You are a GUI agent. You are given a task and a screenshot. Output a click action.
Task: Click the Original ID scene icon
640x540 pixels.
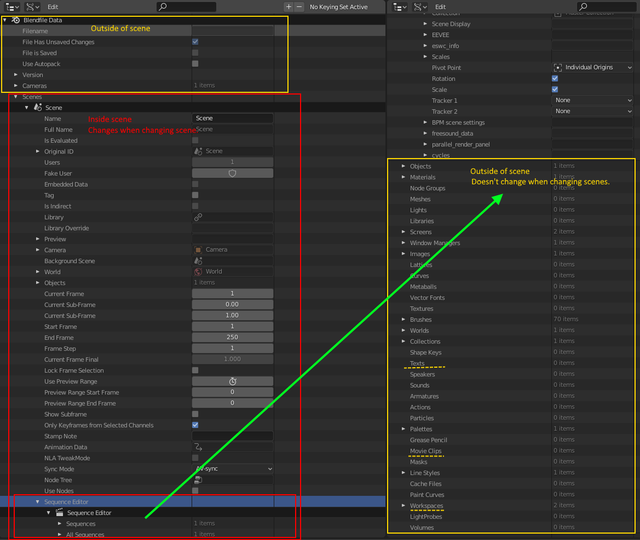(x=198, y=151)
